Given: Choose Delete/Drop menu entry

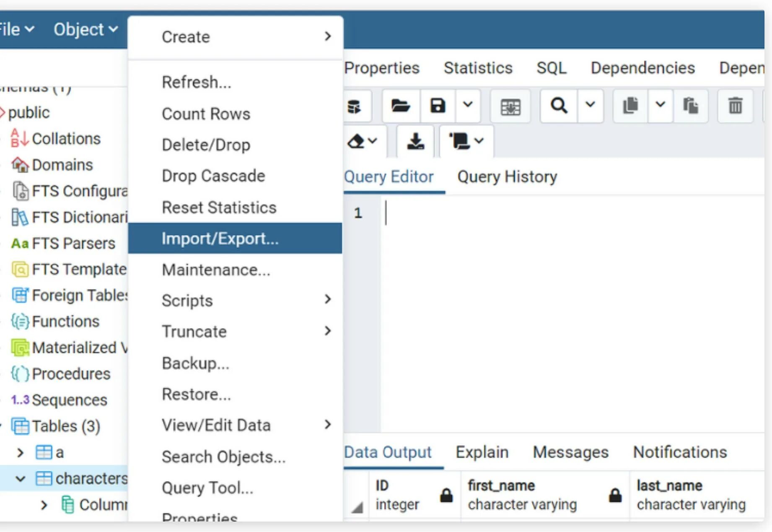Looking at the screenshot, I should point(235,145).
